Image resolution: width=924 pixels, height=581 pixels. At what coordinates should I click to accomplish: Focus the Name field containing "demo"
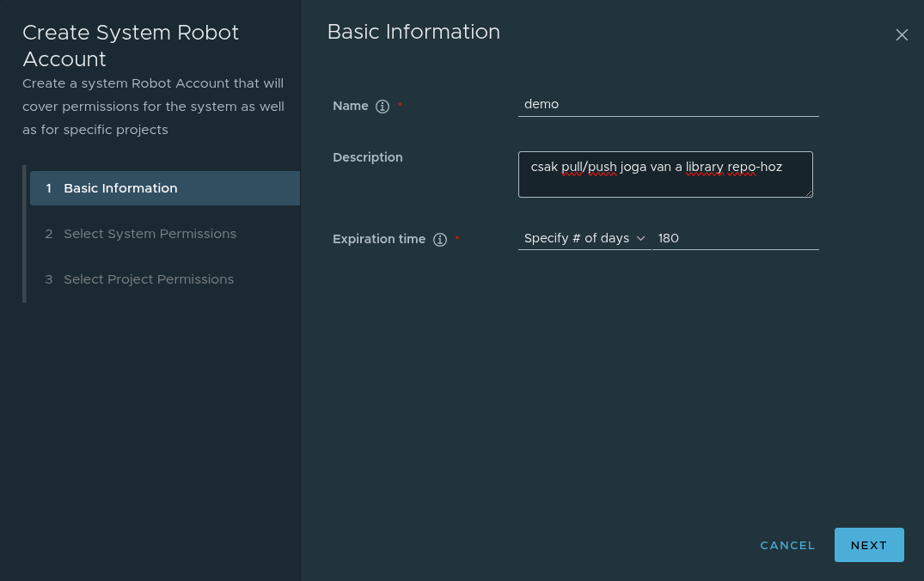tap(668, 104)
